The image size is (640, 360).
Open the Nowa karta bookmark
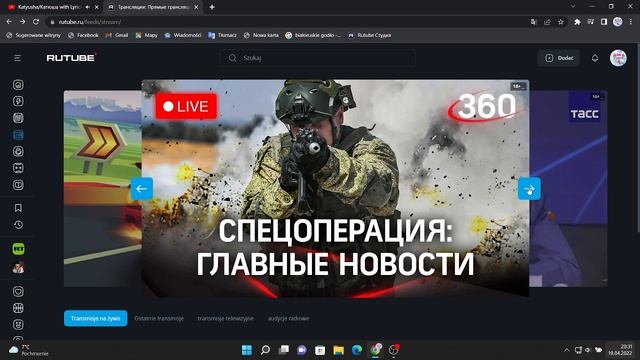261,36
